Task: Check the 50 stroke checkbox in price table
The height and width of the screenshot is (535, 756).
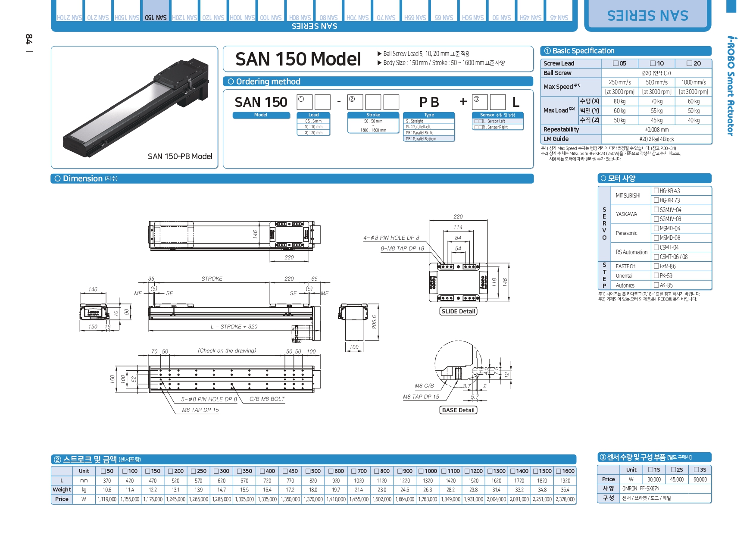Action: click(103, 471)
